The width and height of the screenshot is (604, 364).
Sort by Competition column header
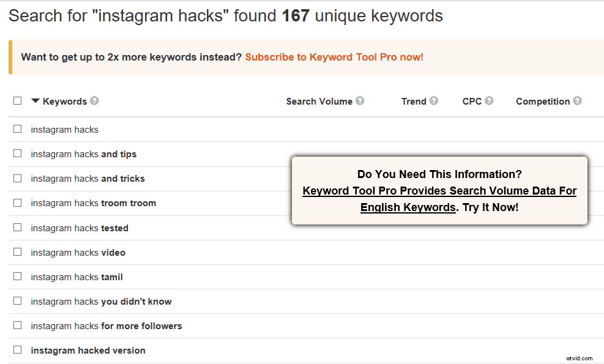[543, 102]
